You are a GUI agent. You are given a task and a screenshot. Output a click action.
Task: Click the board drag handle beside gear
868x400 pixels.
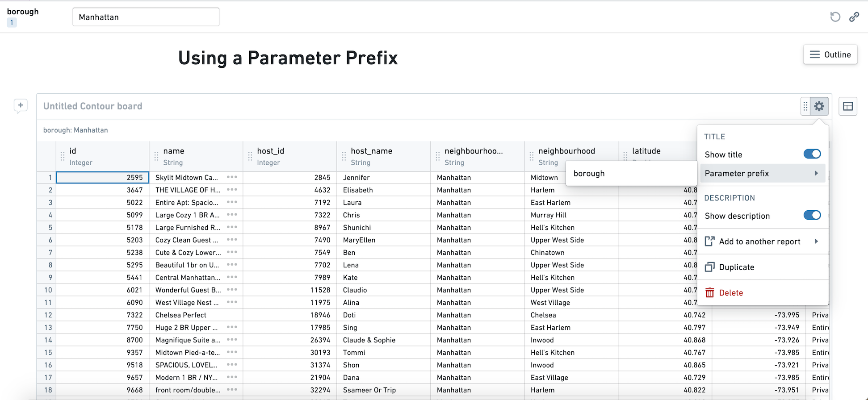pyautogui.click(x=805, y=106)
